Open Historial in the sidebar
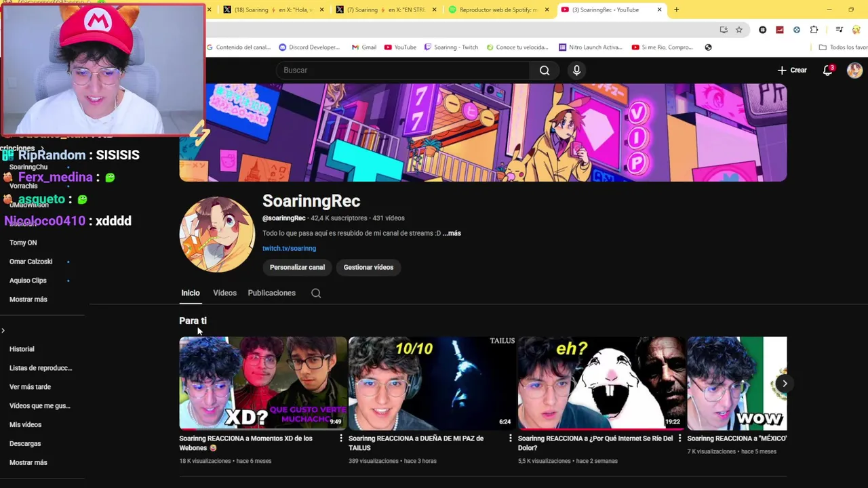Screen dimensions: 868x488 (22, 349)
